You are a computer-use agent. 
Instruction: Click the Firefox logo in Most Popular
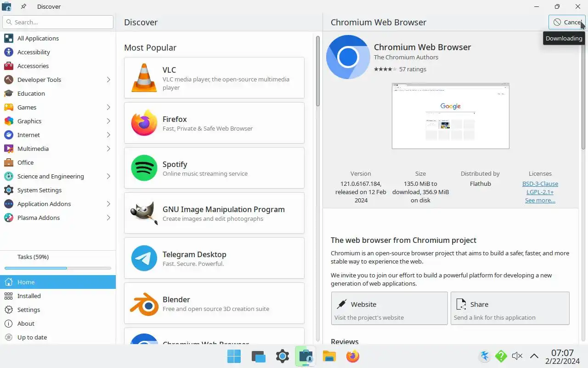(144, 123)
